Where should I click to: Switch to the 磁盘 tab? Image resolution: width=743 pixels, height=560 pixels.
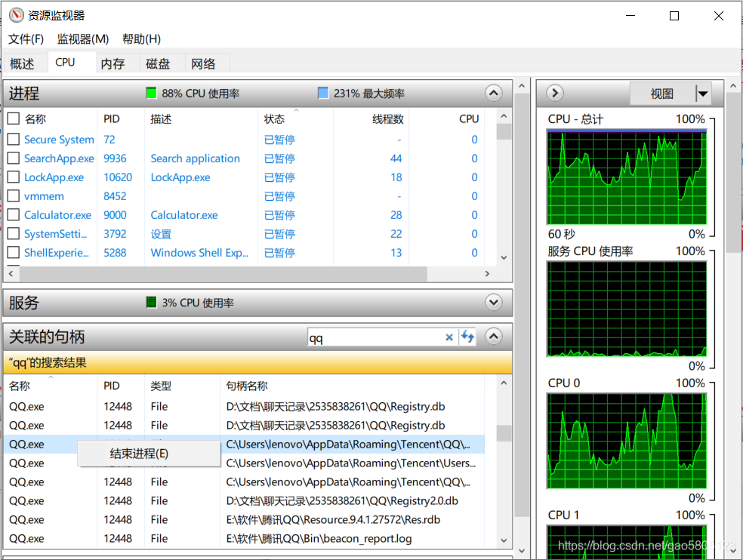click(158, 63)
